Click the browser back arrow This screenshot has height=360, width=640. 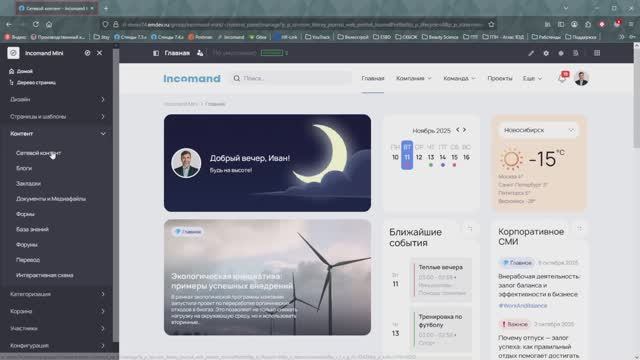point(9,24)
